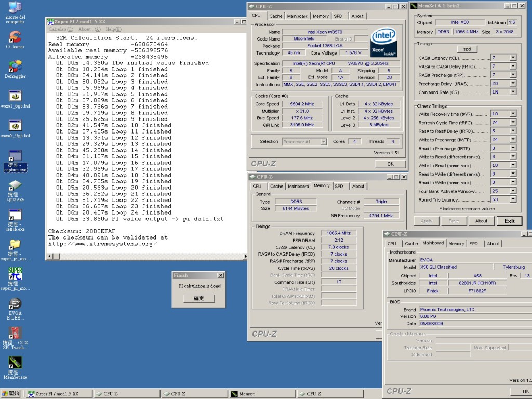
Task: Click the 'X58 SLI Classified' model value
Action: tap(456, 267)
